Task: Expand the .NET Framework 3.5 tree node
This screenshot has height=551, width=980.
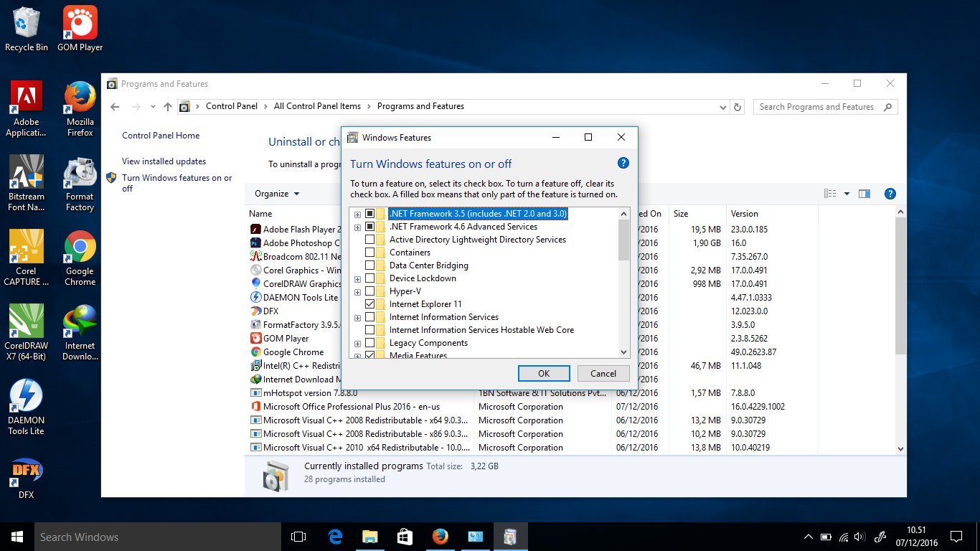Action: tap(358, 214)
